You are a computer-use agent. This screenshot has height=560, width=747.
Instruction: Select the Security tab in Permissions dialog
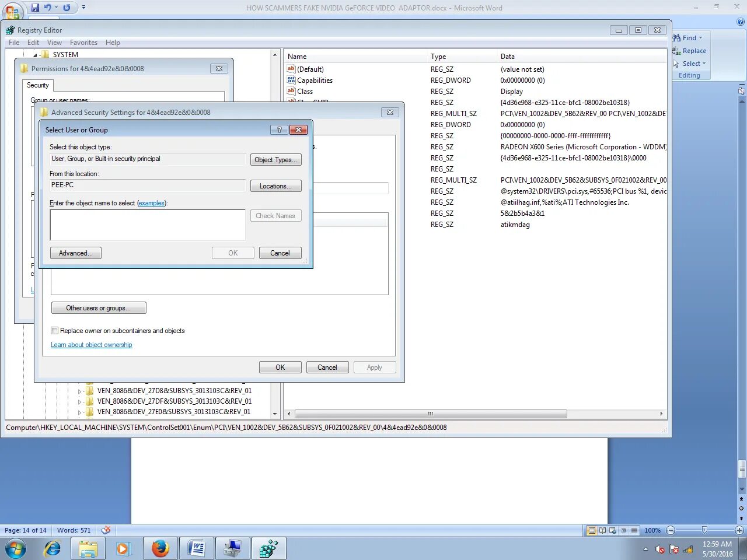pyautogui.click(x=38, y=85)
